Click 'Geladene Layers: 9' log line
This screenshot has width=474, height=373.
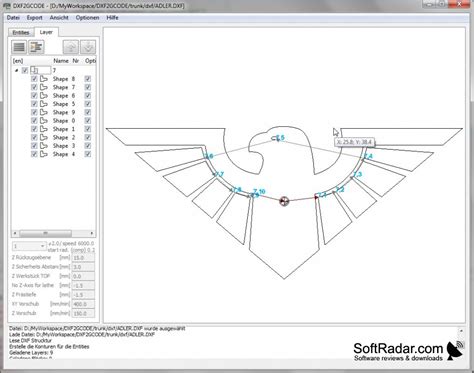point(31,352)
